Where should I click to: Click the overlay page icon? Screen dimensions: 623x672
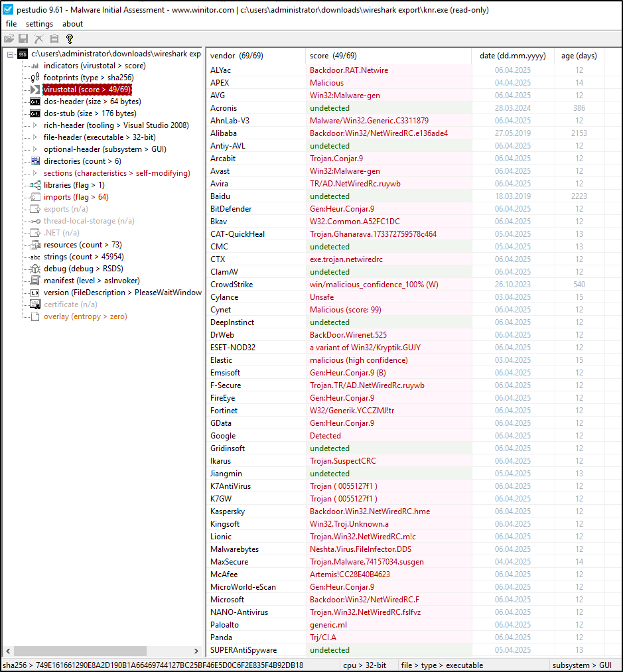point(35,316)
